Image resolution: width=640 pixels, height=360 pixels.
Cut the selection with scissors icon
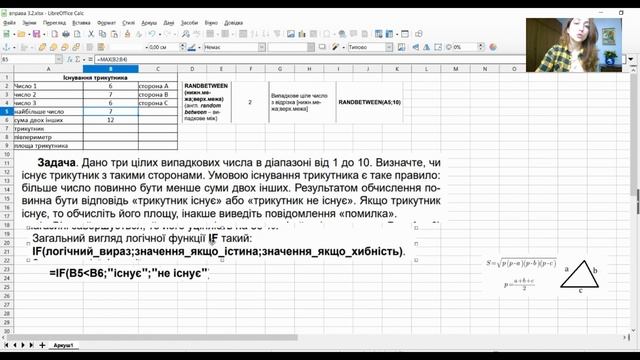click(x=91, y=34)
